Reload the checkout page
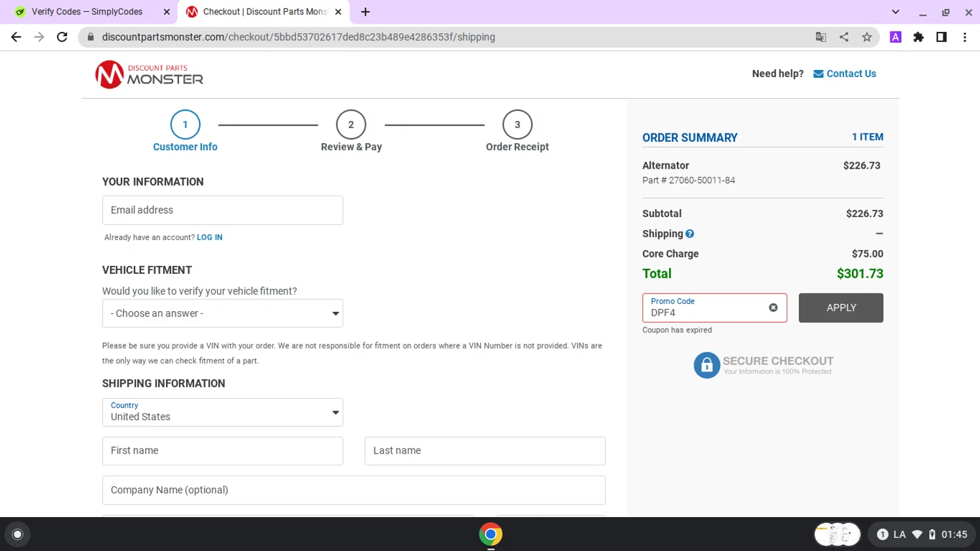This screenshot has width=980, height=551. pyautogui.click(x=62, y=37)
